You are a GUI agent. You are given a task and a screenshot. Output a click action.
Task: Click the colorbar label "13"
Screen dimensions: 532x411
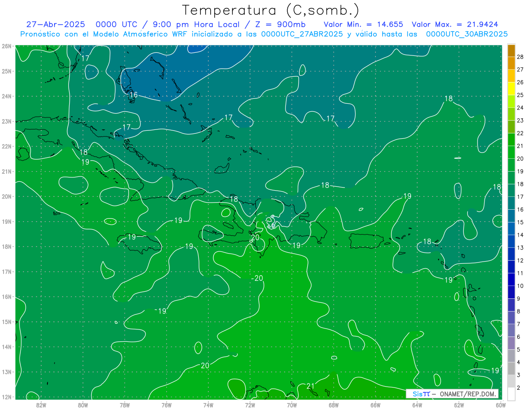point(520,247)
